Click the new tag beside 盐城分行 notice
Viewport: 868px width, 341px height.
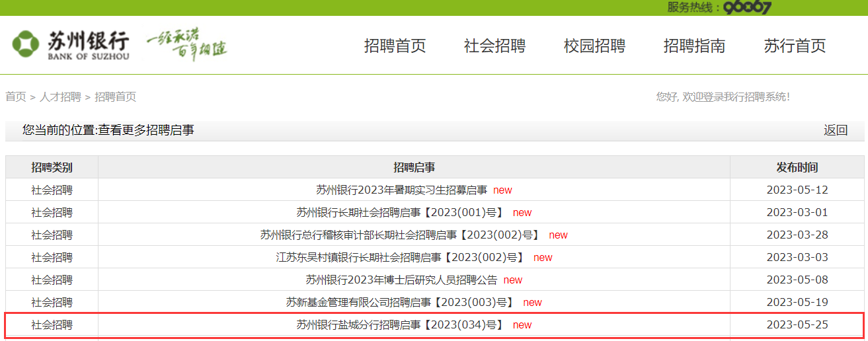point(522,325)
